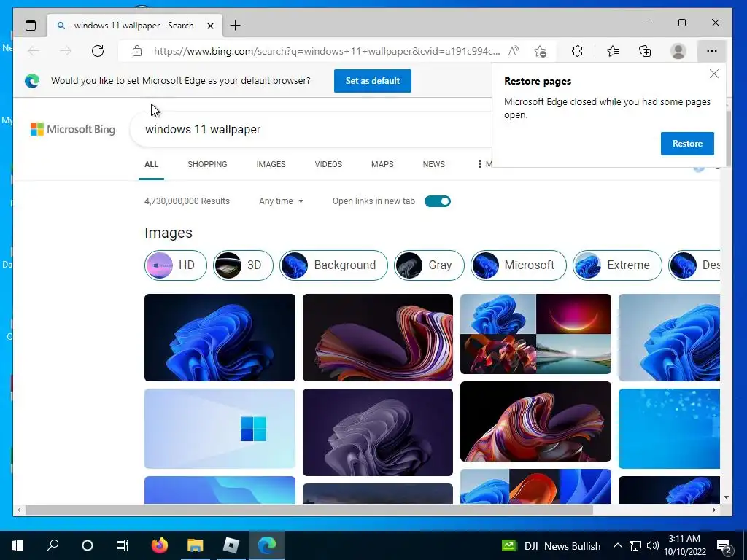Open dark blue bloom wallpaper thumbnail
The width and height of the screenshot is (747, 560).
[x=220, y=338]
